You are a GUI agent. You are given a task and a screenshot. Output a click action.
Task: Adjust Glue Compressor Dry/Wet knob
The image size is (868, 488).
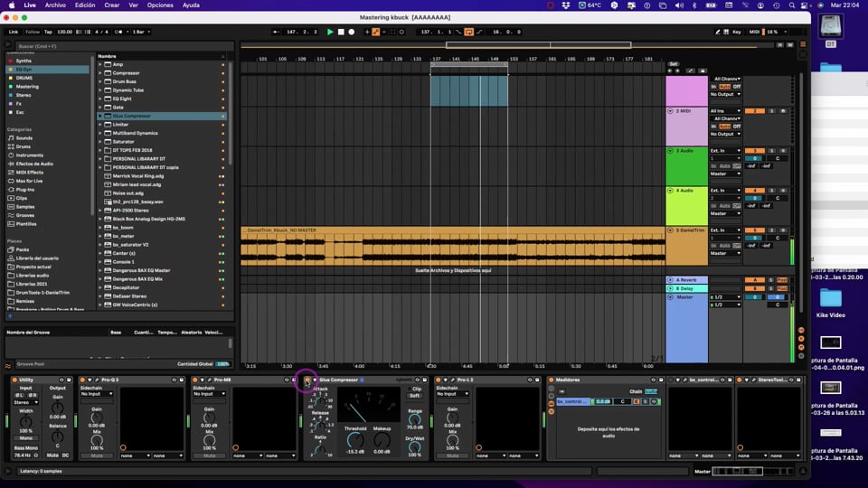point(415,447)
